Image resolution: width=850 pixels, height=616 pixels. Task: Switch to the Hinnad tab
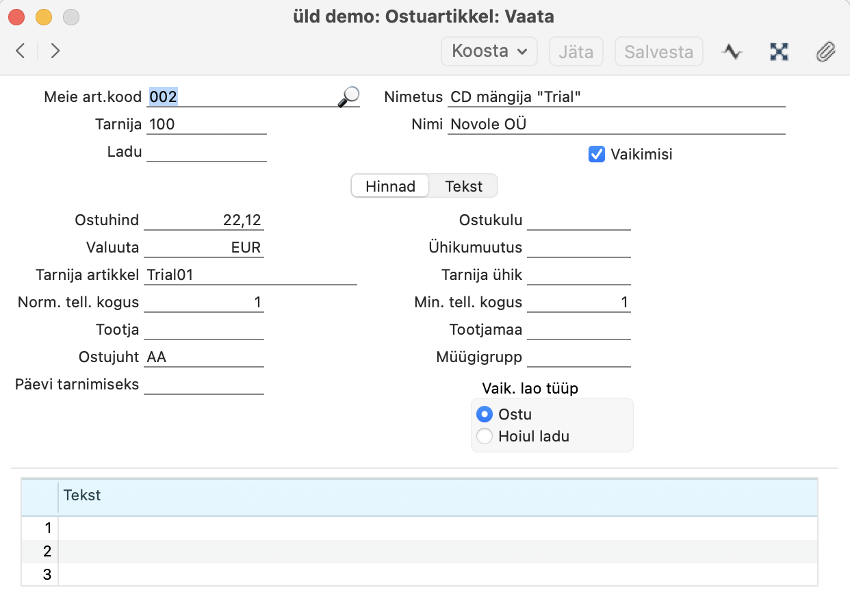[390, 186]
